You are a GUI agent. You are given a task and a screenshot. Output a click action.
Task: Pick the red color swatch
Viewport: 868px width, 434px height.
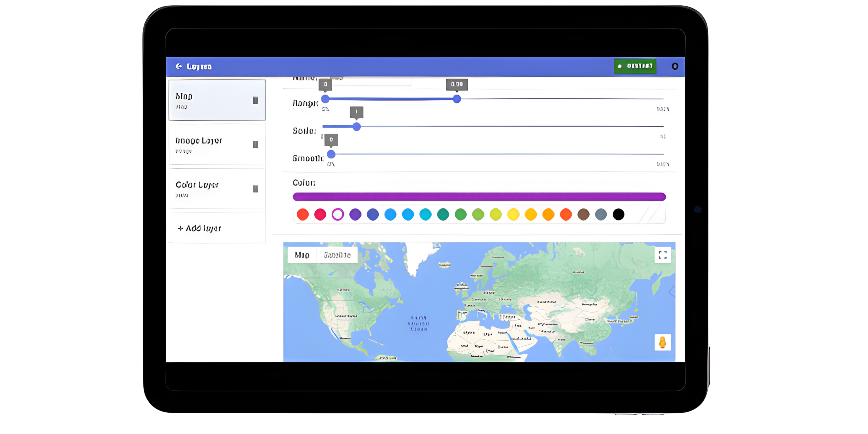coord(302,214)
